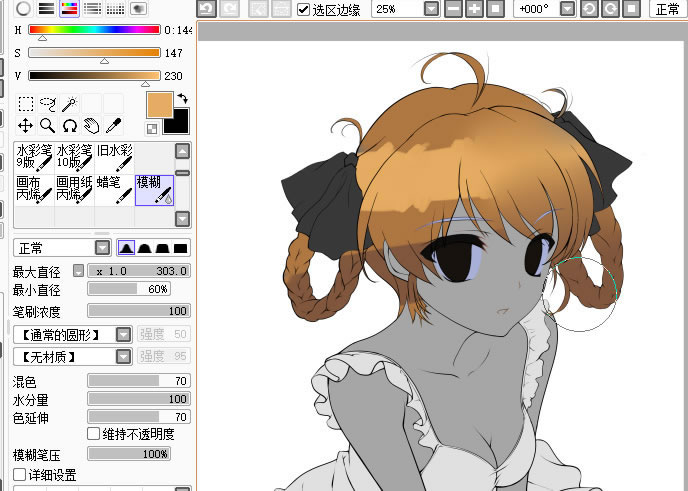Screen dimensions: 688x491
Task: Open the color wheel panel
Action: pos(24,8)
